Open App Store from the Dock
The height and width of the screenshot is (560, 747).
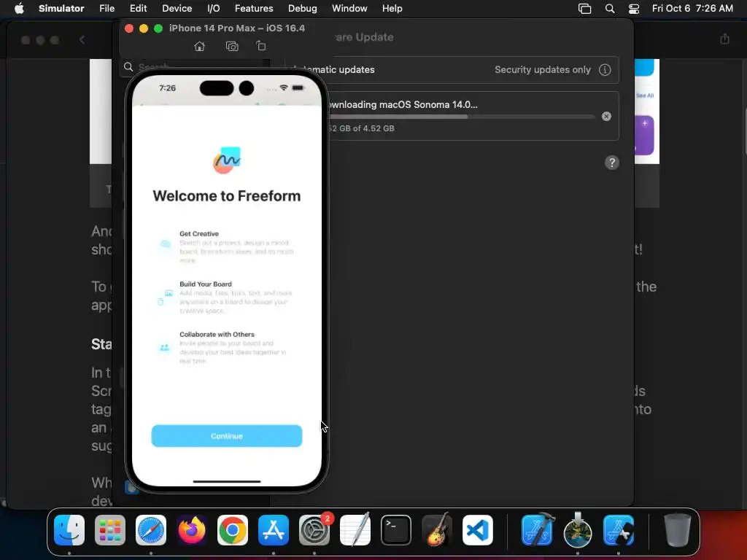click(x=274, y=530)
